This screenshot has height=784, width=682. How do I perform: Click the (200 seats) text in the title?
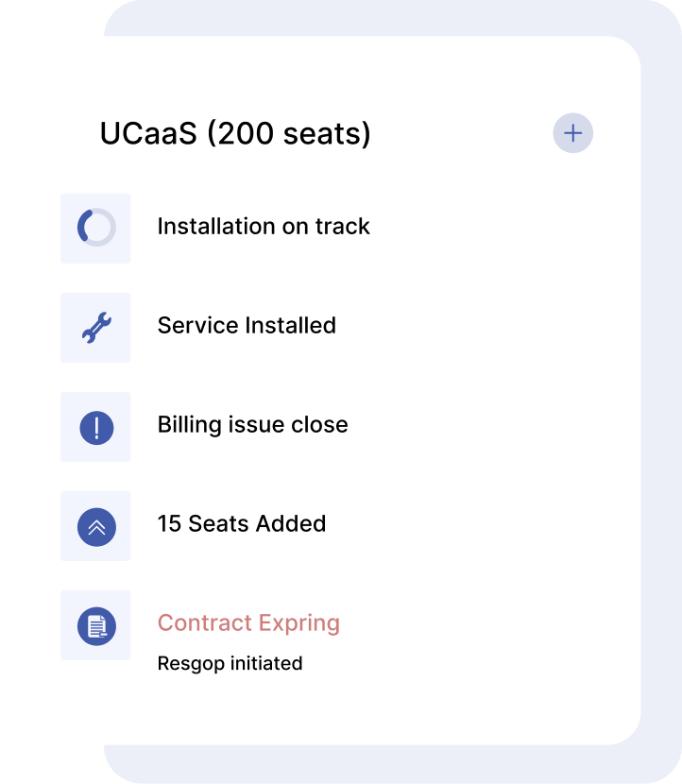point(288,134)
